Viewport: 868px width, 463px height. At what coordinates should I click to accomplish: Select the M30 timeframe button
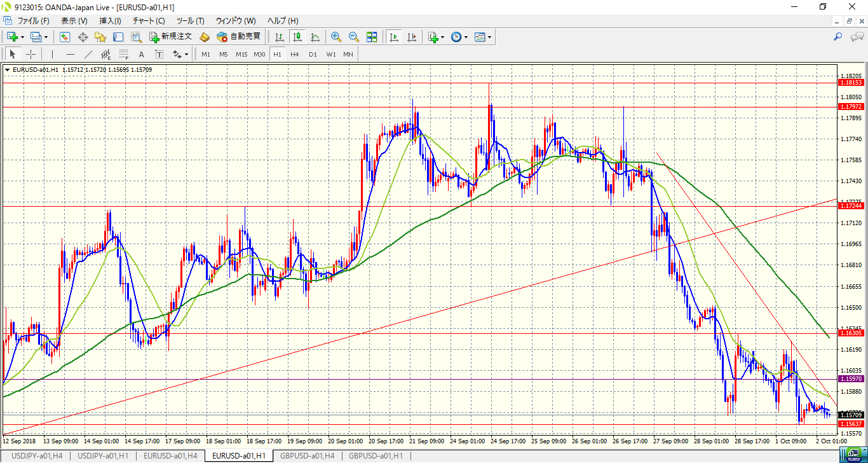[x=259, y=54]
